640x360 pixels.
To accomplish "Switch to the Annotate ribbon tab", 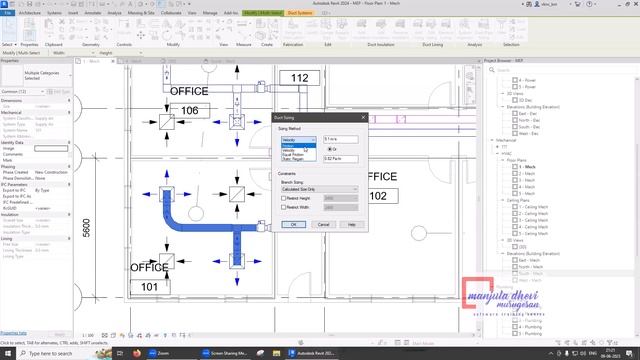I will coord(93,13).
